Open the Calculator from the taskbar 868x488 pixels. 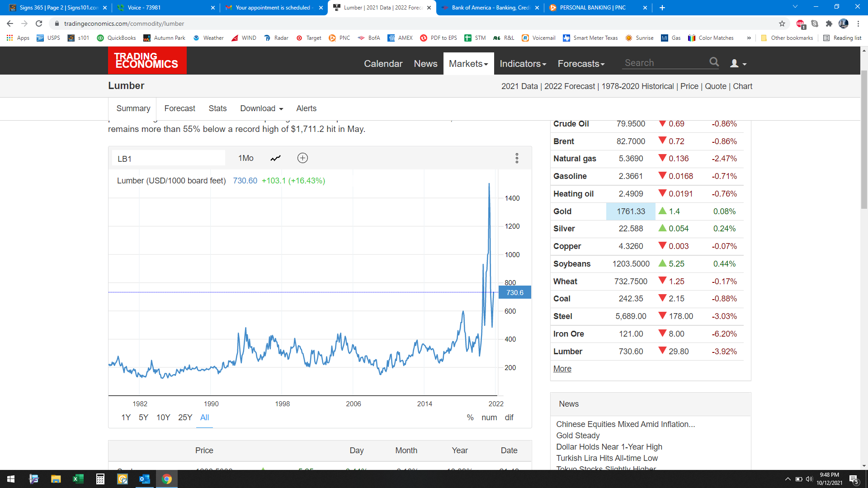point(100,479)
